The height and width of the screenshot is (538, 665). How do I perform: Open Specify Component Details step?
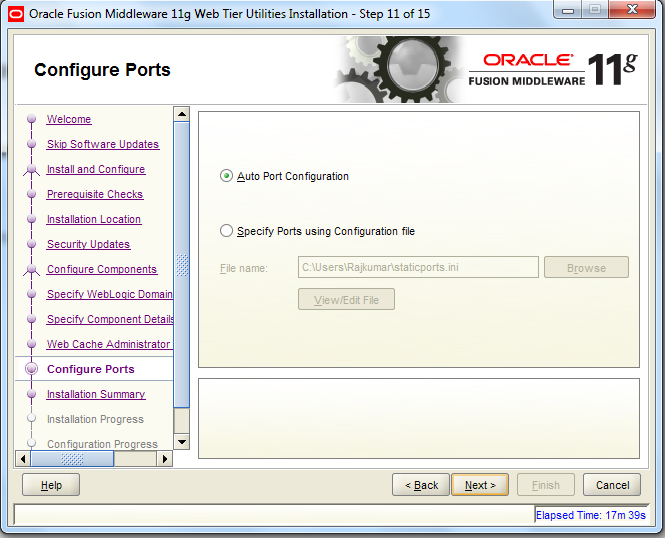(110, 319)
